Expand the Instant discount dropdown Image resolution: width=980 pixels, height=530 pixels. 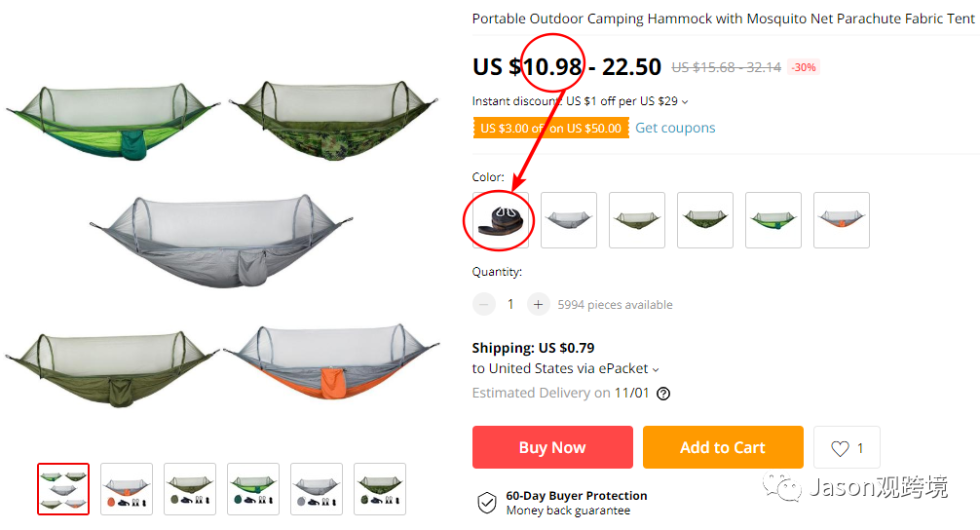(x=685, y=102)
